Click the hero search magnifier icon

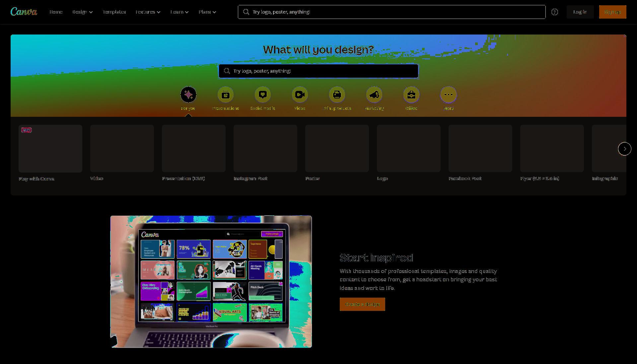click(x=227, y=71)
